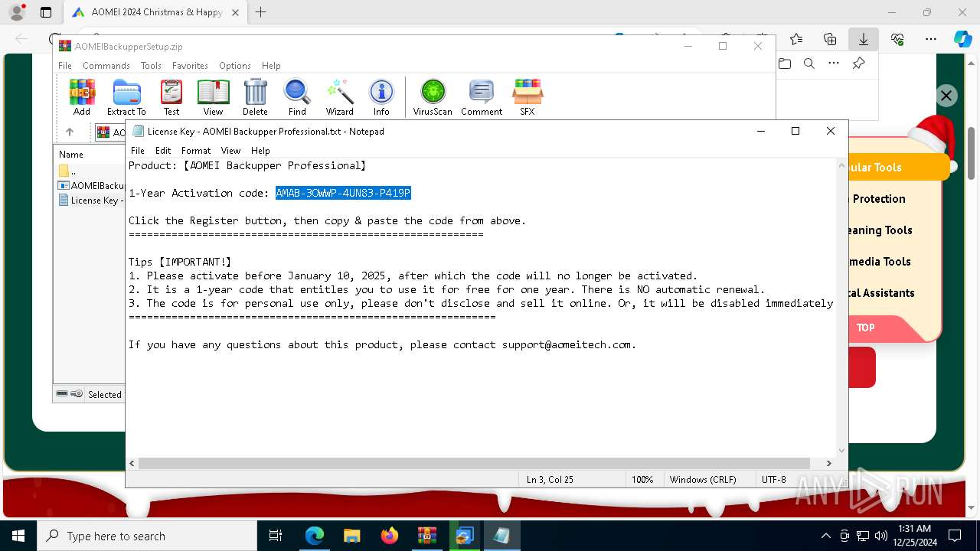Open Edge downloads icon in browser toolbar

[x=863, y=39]
